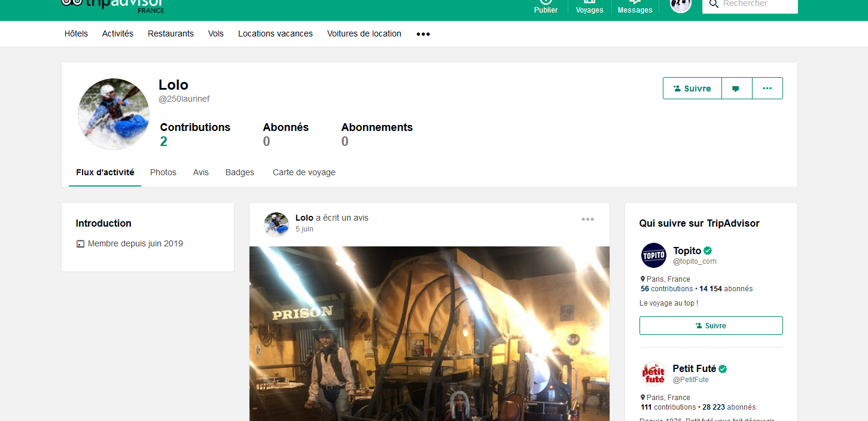Click Lolo's large kayak profile picture

[114, 114]
